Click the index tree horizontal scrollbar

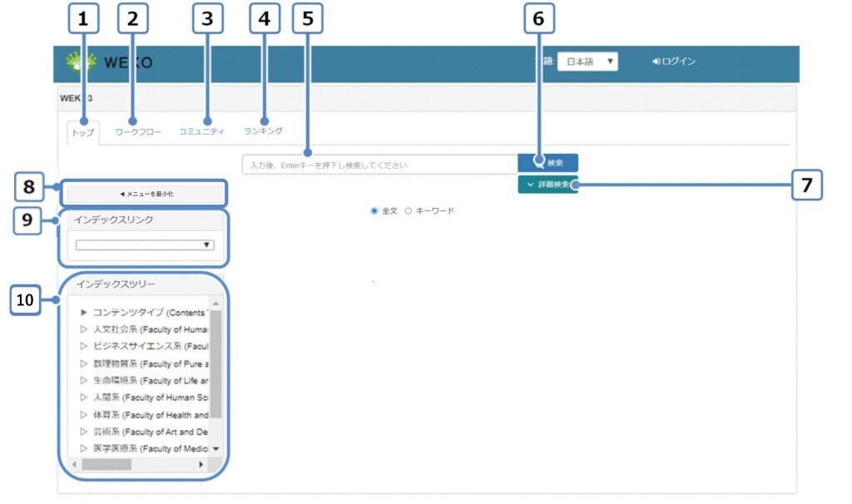[x=106, y=464]
